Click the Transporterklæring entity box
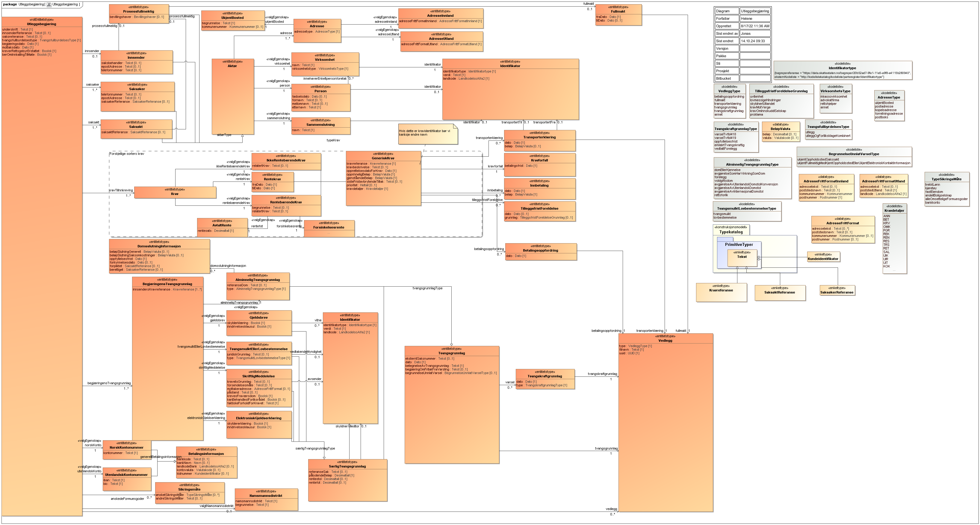The height and width of the screenshot is (525, 980). [539, 141]
